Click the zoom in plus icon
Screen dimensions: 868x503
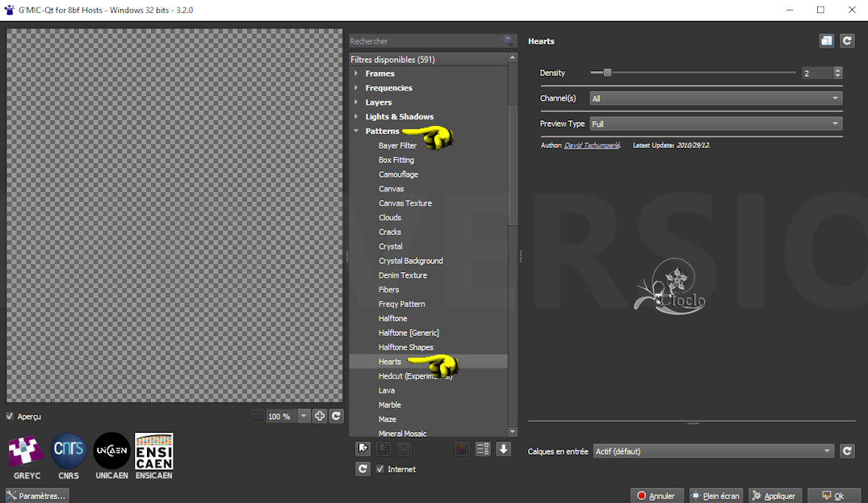click(x=320, y=416)
